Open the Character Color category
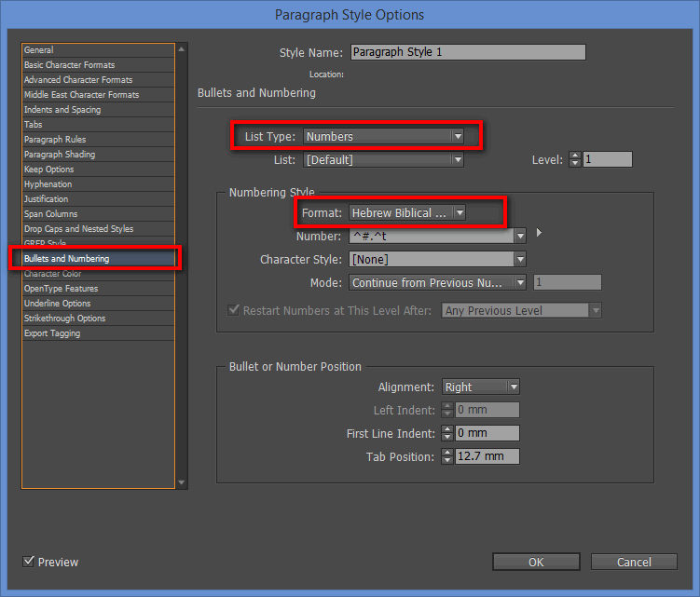The height and width of the screenshot is (597, 700). [x=98, y=274]
